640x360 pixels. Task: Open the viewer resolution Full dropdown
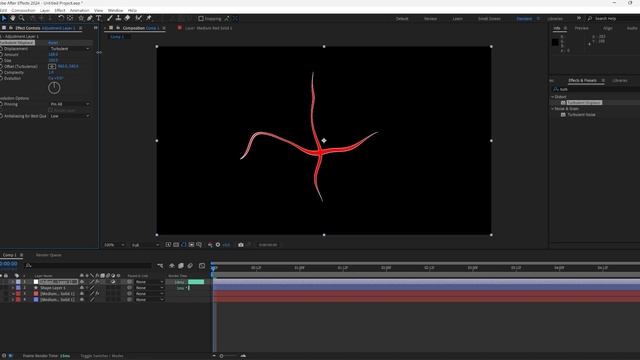[145, 245]
